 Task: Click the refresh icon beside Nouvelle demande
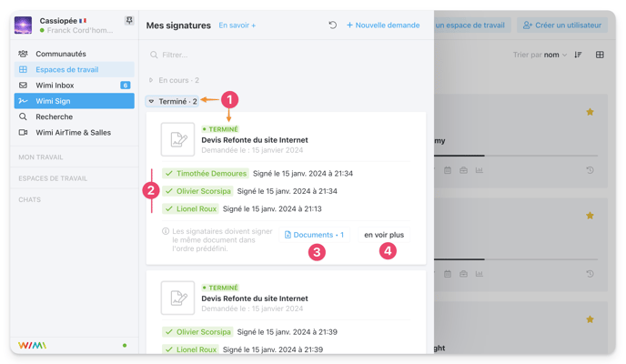pyautogui.click(x=333, y=25)
